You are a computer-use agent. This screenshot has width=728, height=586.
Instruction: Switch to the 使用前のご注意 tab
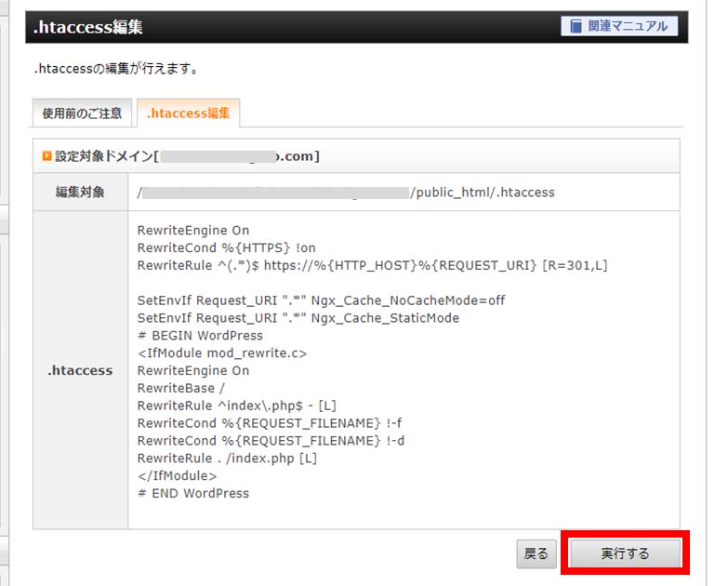(x=82, y=113)
